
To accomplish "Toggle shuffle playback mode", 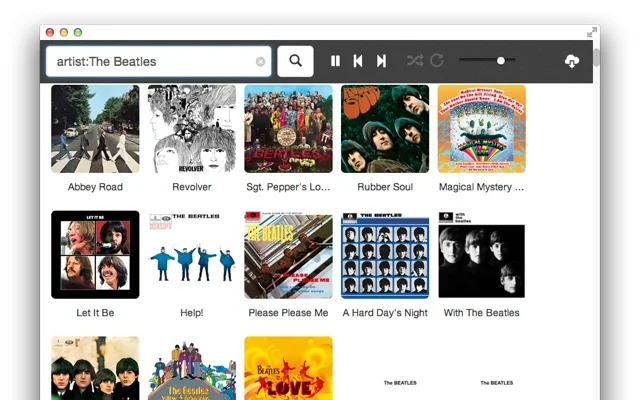I will 414,61.
